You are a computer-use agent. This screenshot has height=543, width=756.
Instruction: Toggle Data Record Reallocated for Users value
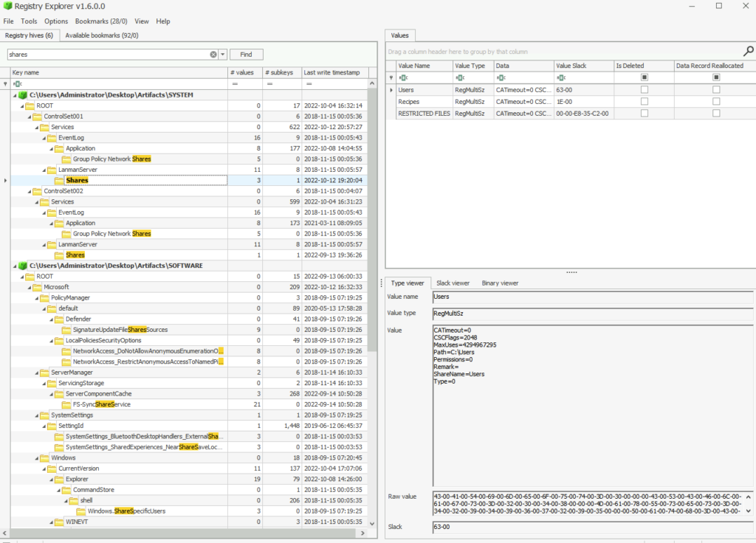click(716, 89)
